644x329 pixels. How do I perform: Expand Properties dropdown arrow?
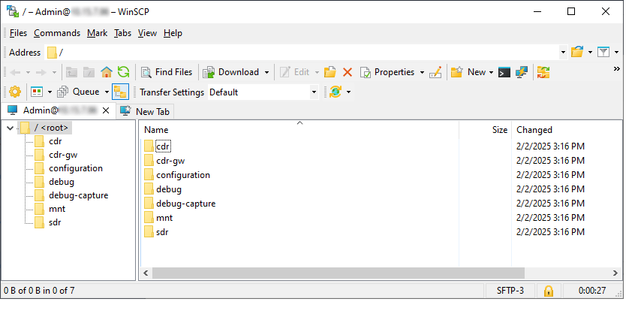422,73
